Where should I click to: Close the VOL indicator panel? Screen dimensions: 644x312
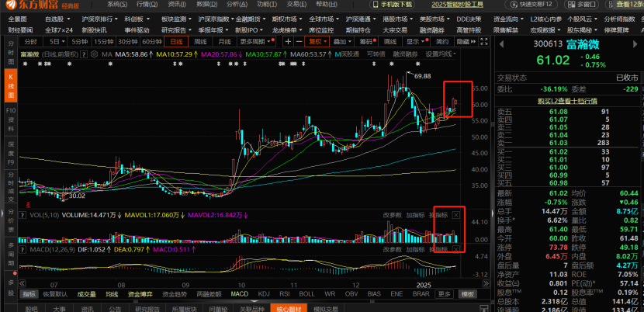(456, 215)
